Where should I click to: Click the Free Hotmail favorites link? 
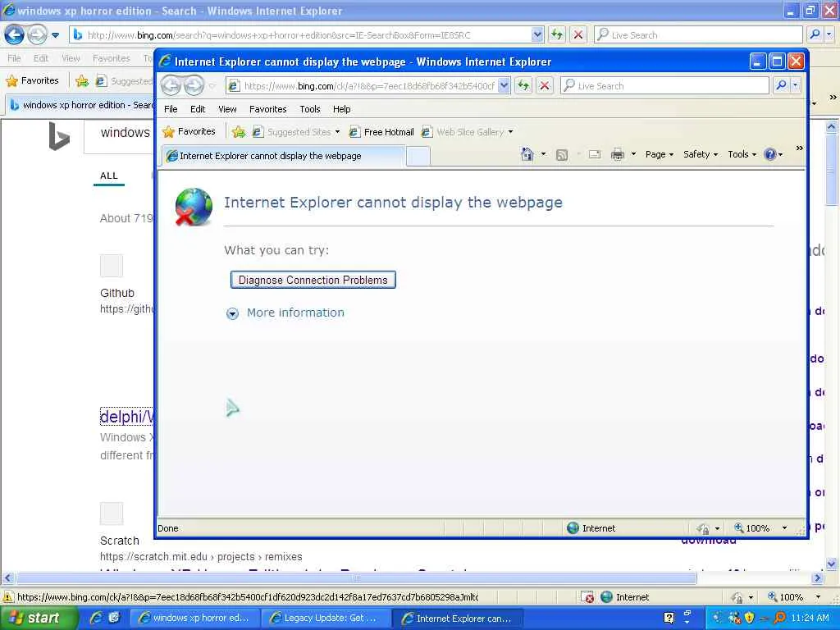[381, 132]
